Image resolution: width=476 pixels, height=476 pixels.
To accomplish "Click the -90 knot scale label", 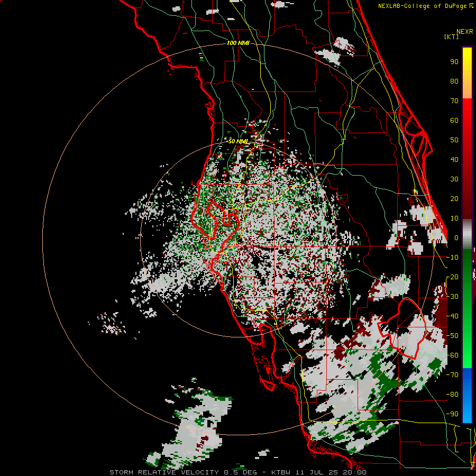I will 452,414.
